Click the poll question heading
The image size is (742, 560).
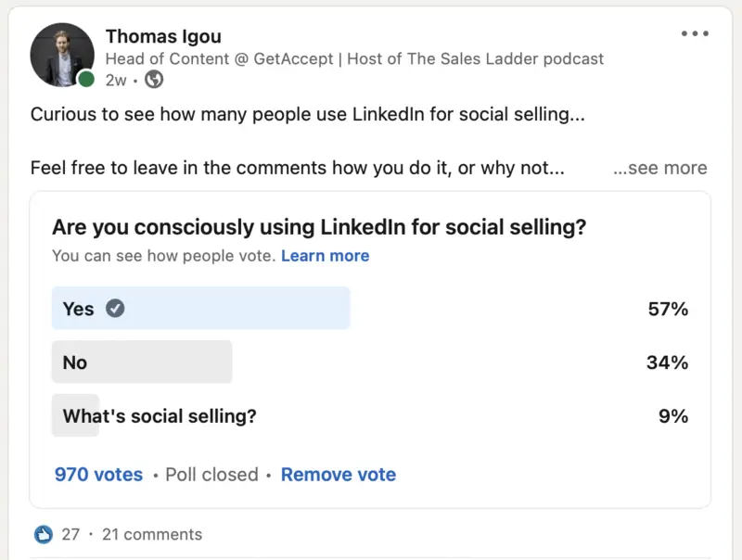319,227
